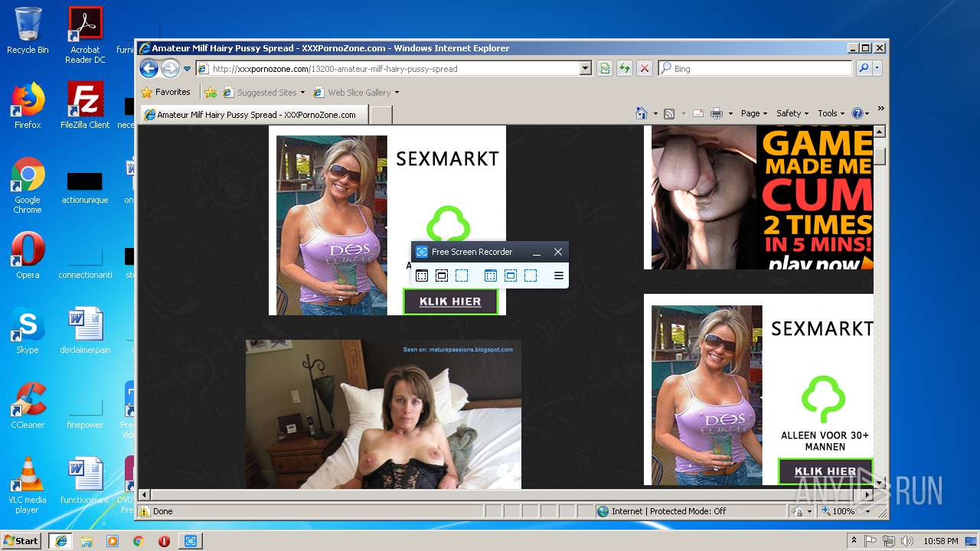Click the IE Forward arrow button
This screenshot has height=551, width=980.
170,68
